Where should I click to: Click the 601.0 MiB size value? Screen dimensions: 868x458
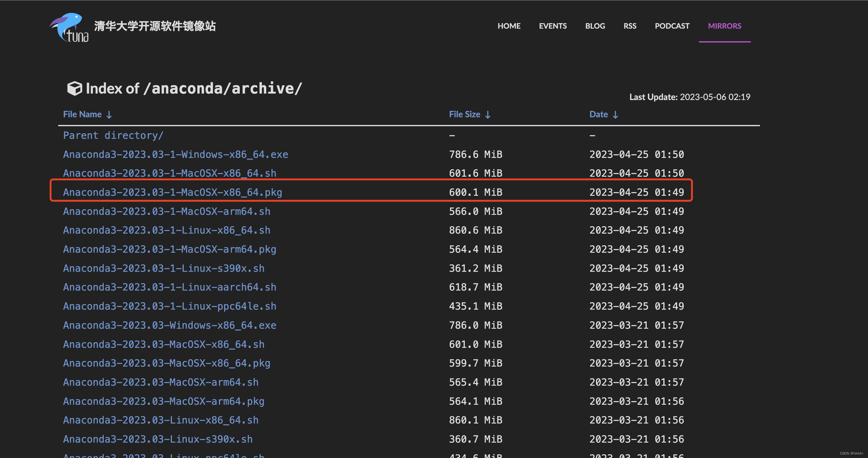476,344
